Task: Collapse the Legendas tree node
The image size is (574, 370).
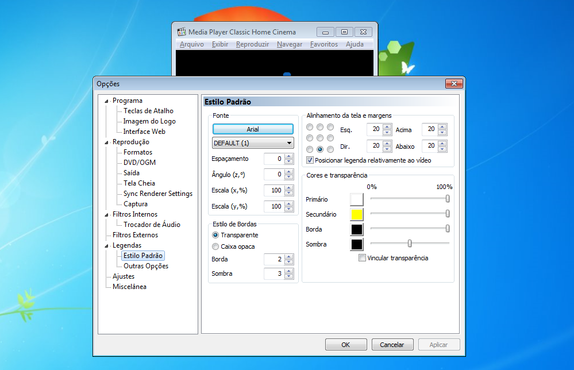Action: [107, 246]
